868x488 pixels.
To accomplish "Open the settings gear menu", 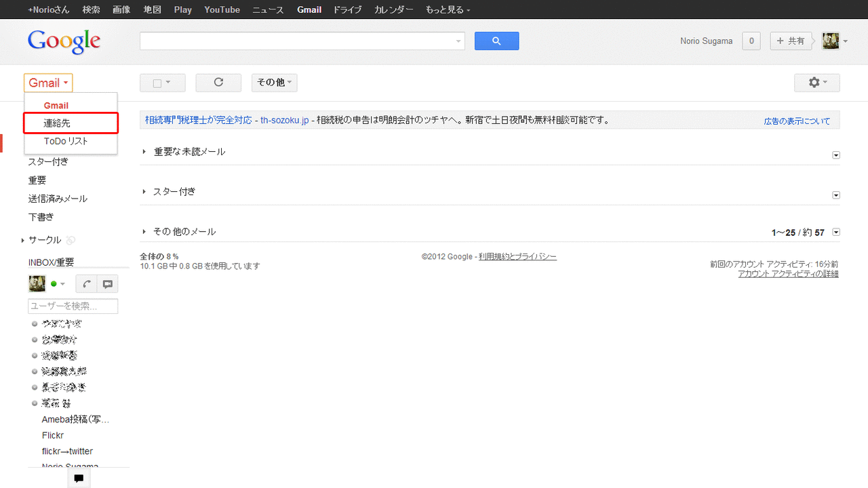I will (817, 83).
